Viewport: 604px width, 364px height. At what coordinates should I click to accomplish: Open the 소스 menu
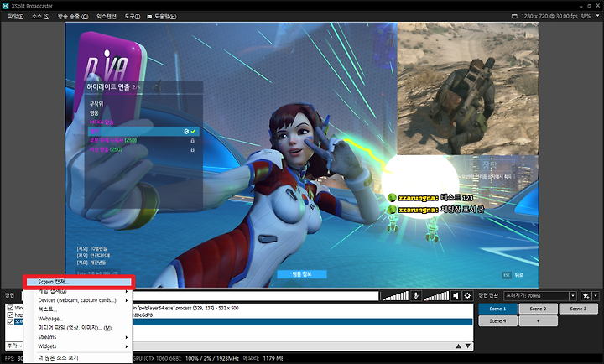pyautogui.click(x=40, y=17)
